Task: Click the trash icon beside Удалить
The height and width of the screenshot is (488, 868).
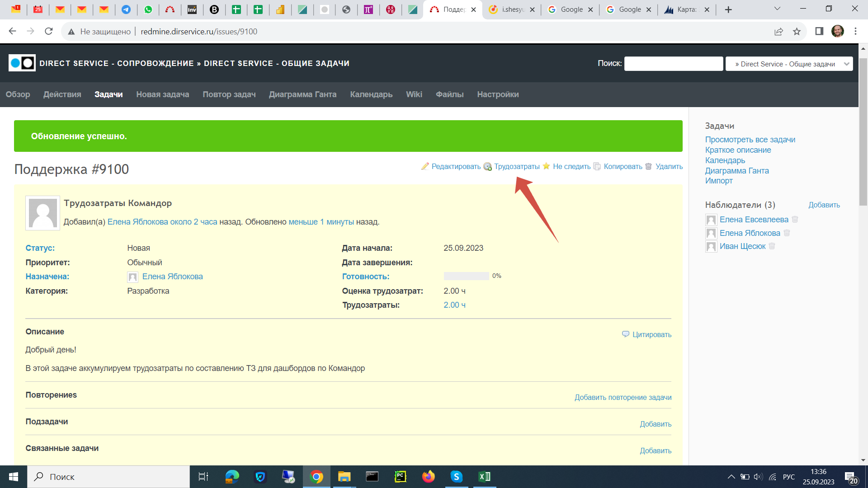Action: click(648, 166)
